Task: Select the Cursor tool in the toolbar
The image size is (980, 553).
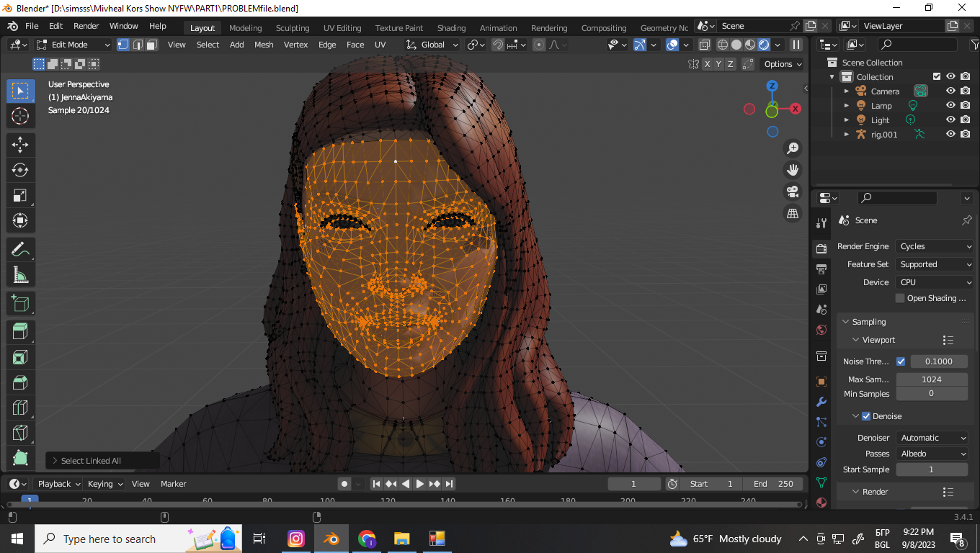Action: [x=20, y=116]
